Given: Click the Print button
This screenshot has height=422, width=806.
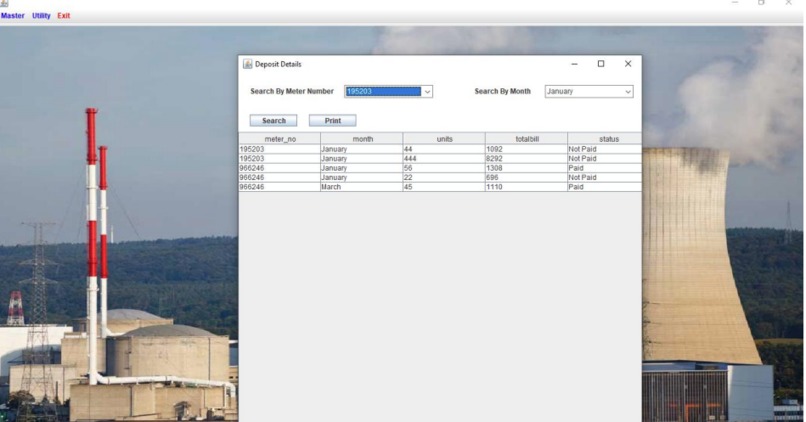Looking at the screenshot, I should click(x=333, y=121).
